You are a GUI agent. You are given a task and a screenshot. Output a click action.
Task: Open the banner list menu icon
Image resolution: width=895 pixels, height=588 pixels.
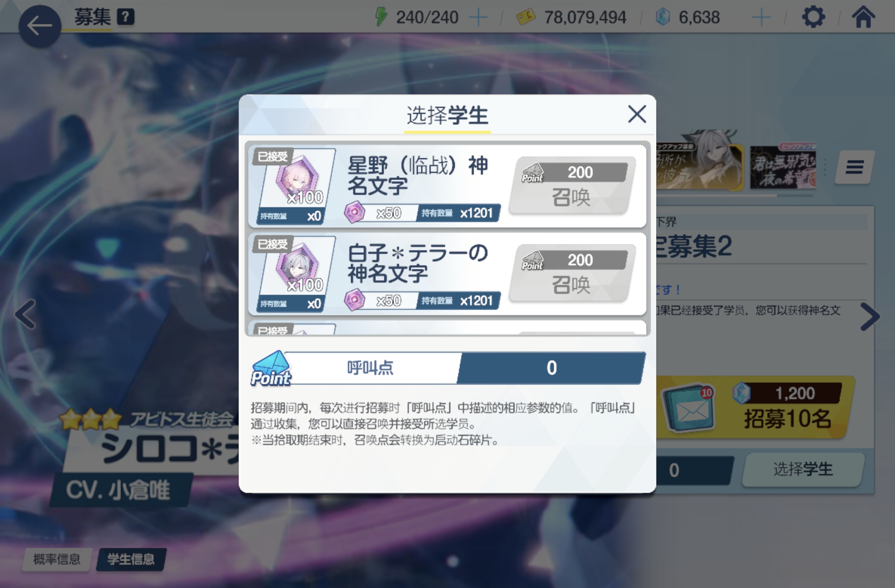(854, 167)
